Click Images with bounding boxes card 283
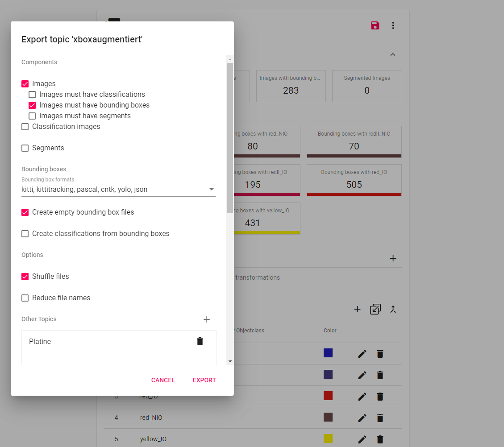 tap(291, 86)
